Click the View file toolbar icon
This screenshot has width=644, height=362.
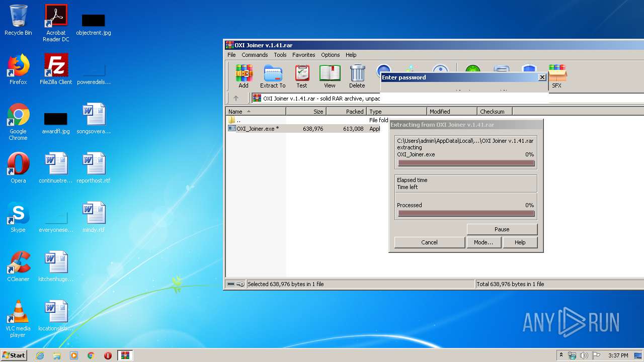point(330,76)
